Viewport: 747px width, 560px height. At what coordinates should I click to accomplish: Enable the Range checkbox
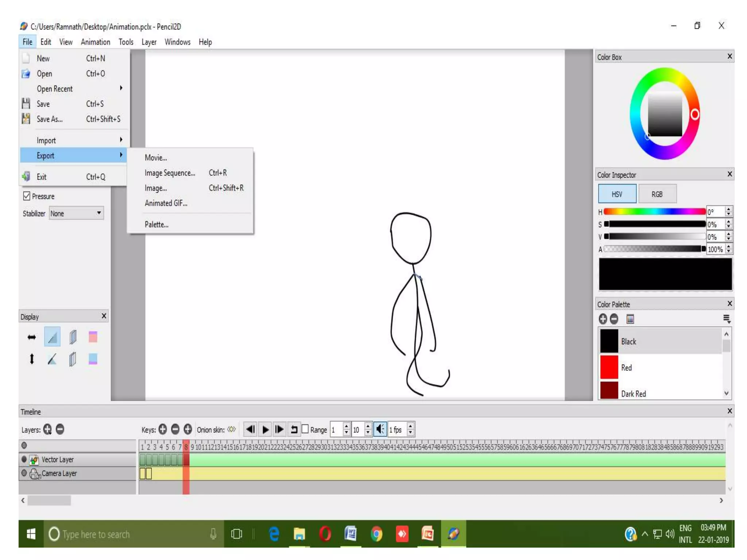pyautogui.click(x=305, y=429)
